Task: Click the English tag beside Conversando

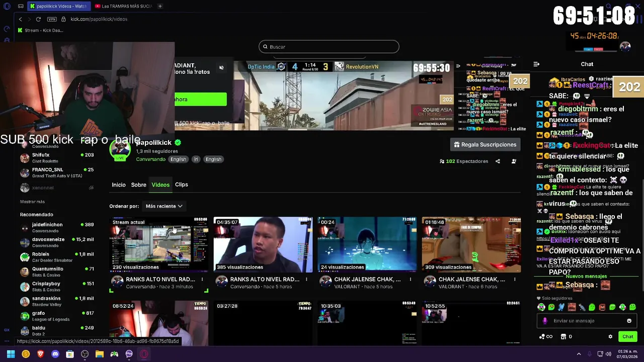Action: click(178, 159)
